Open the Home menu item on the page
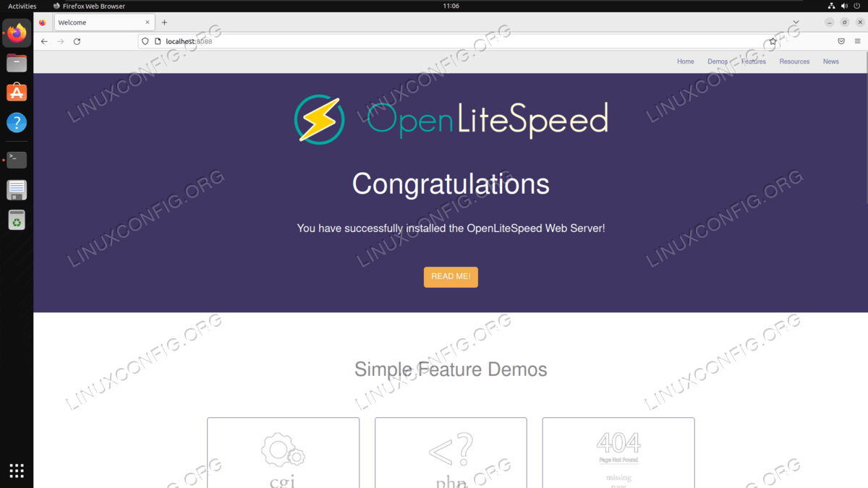 click(686, 61)
